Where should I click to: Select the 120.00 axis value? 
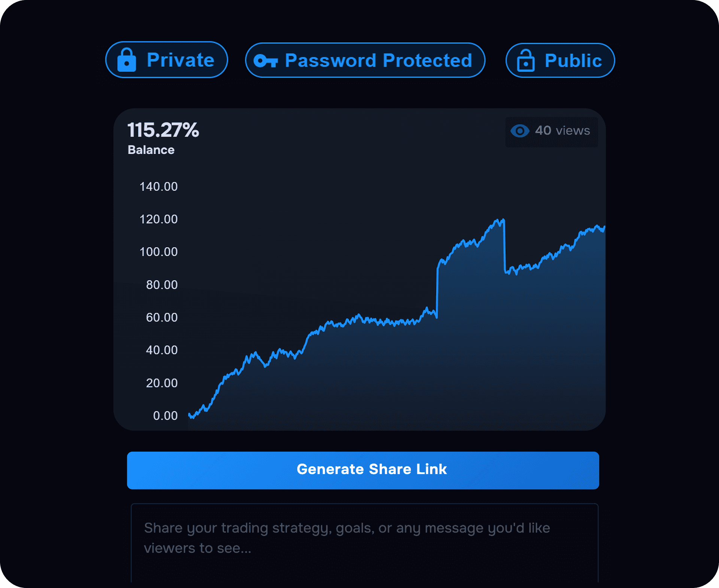coord(158,219)
